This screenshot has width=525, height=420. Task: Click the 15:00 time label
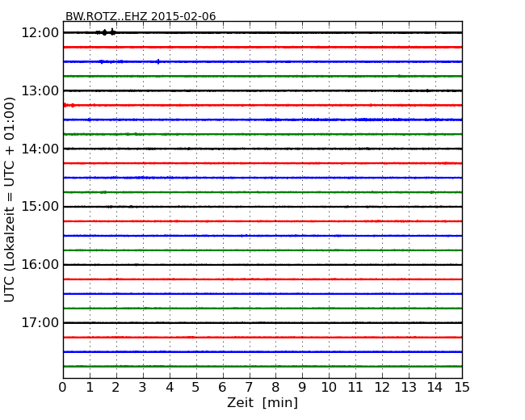point(40,207)
